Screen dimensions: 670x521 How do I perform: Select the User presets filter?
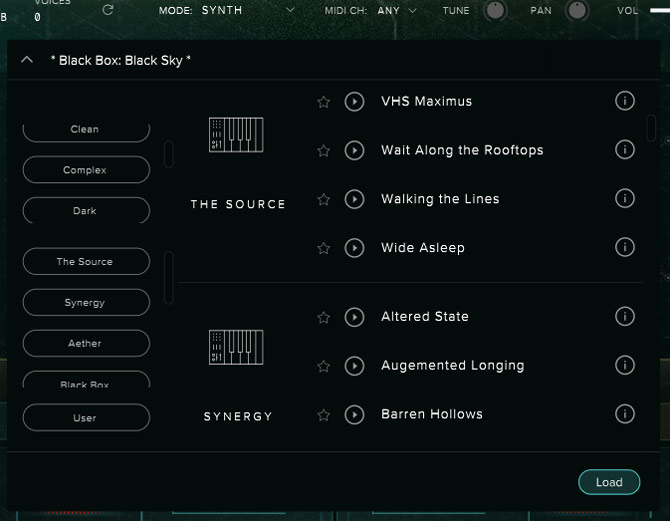click(x=85, y=417)
